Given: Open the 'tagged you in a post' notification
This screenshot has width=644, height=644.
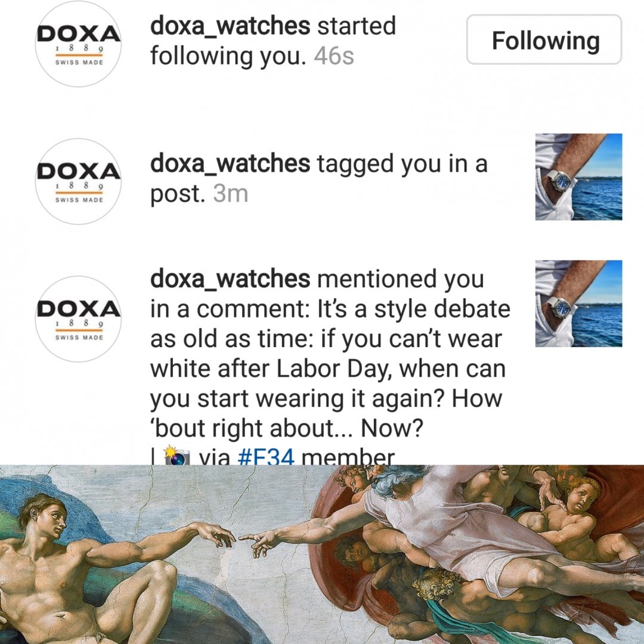Looking at the screenshot, I should (318, 178).
